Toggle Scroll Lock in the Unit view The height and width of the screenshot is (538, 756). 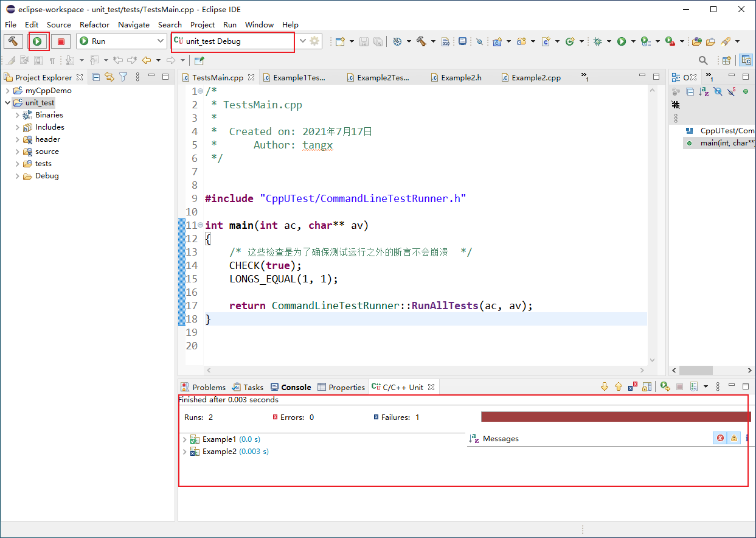647,387
